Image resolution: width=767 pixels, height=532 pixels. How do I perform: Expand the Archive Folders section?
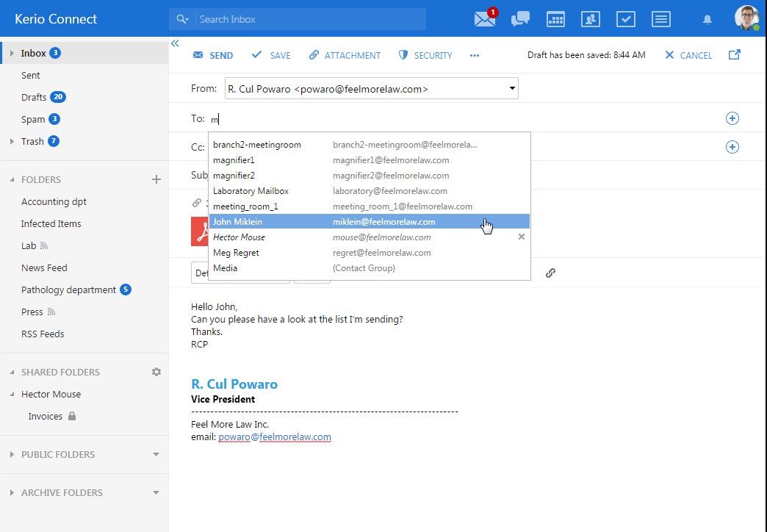tap(11, 493)
